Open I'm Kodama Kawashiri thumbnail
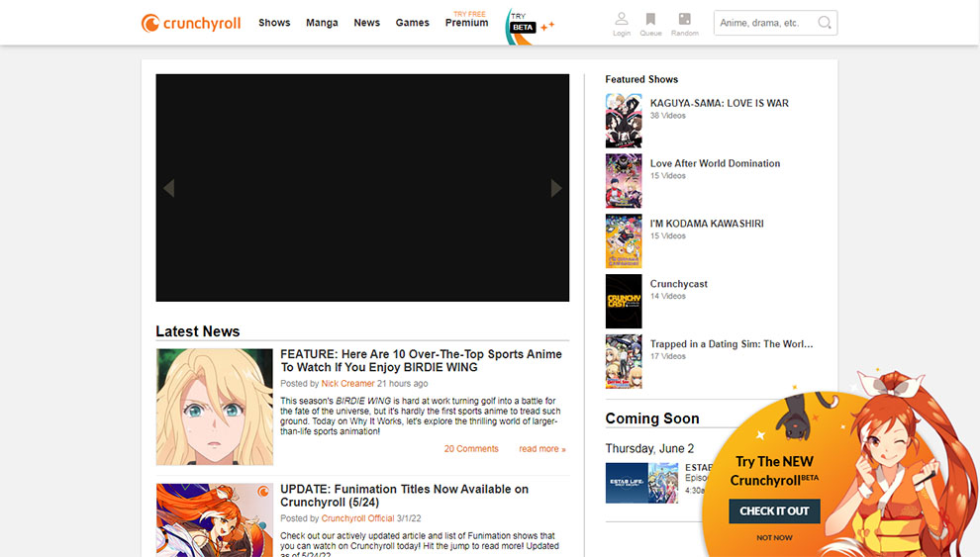The image size is (980, 557). (623, 241)
